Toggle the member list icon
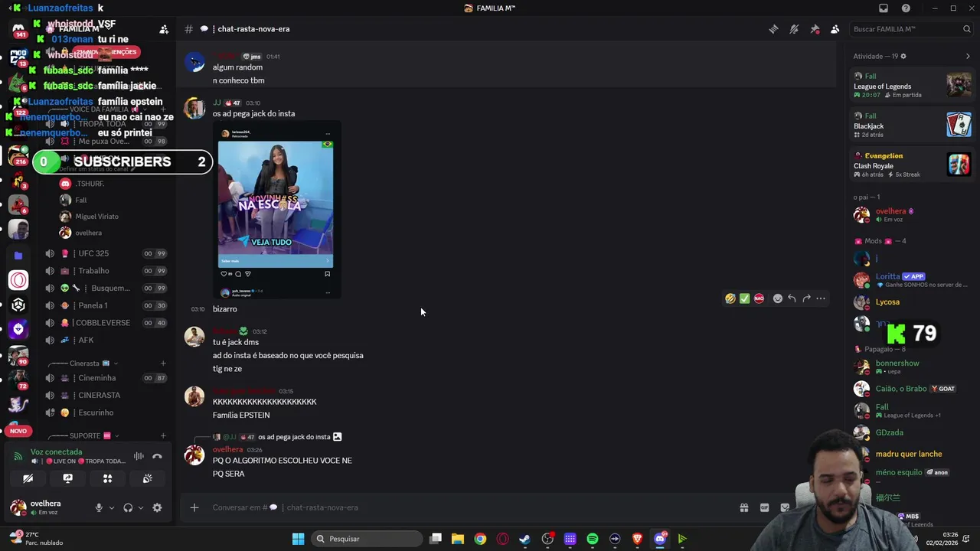This screenshot has height=551, width=980. [835, 29]
